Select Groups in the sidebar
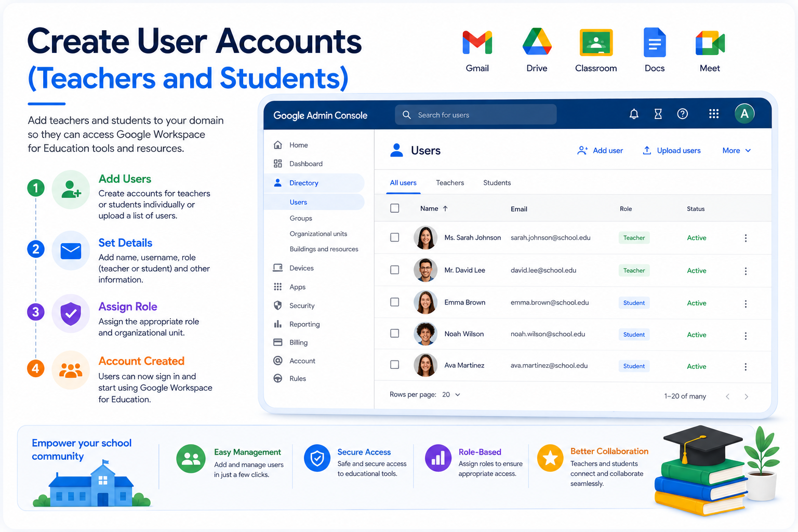This screenshot has height=532, width=798. tap(301, 218)
